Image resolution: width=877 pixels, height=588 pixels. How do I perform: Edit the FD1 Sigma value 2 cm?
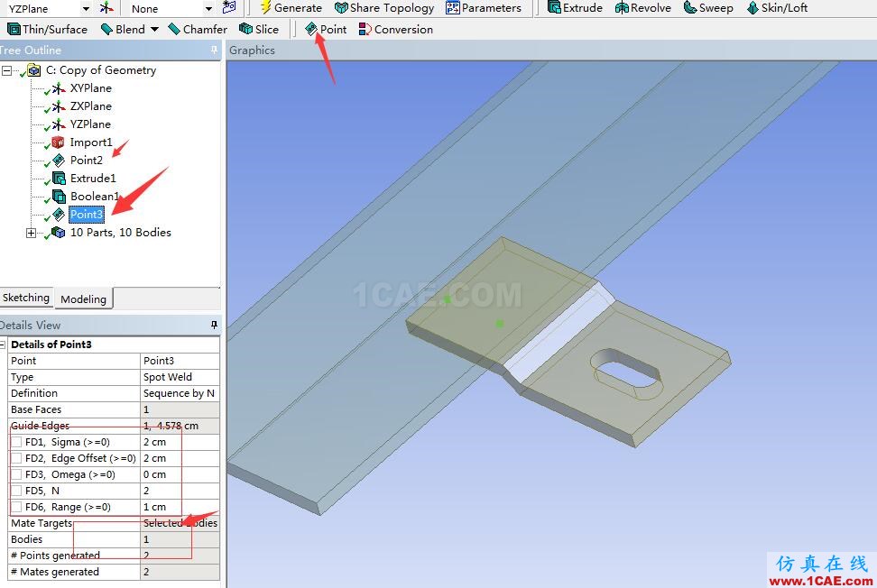click(x=180, y=442)
